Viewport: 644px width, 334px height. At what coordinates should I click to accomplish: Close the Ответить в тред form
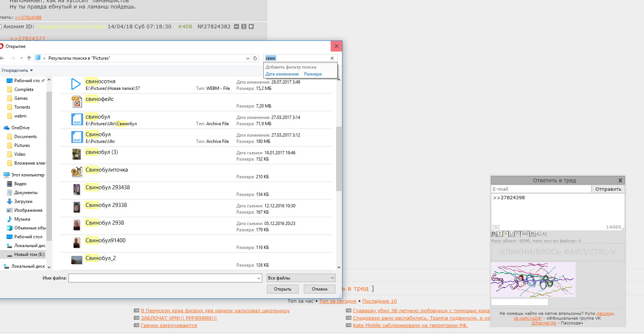coord(620,180)
